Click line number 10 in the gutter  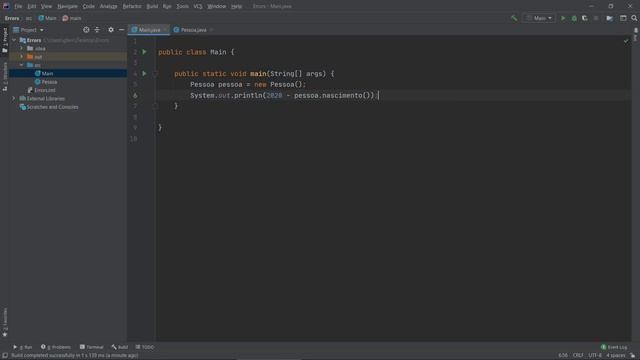pos(133,139)
